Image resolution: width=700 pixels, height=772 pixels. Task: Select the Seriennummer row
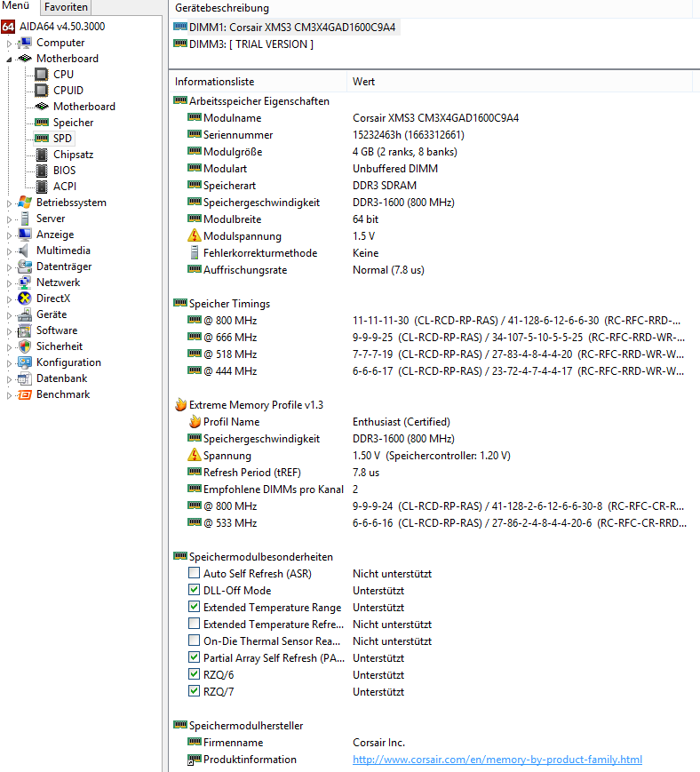click(434, 135)
